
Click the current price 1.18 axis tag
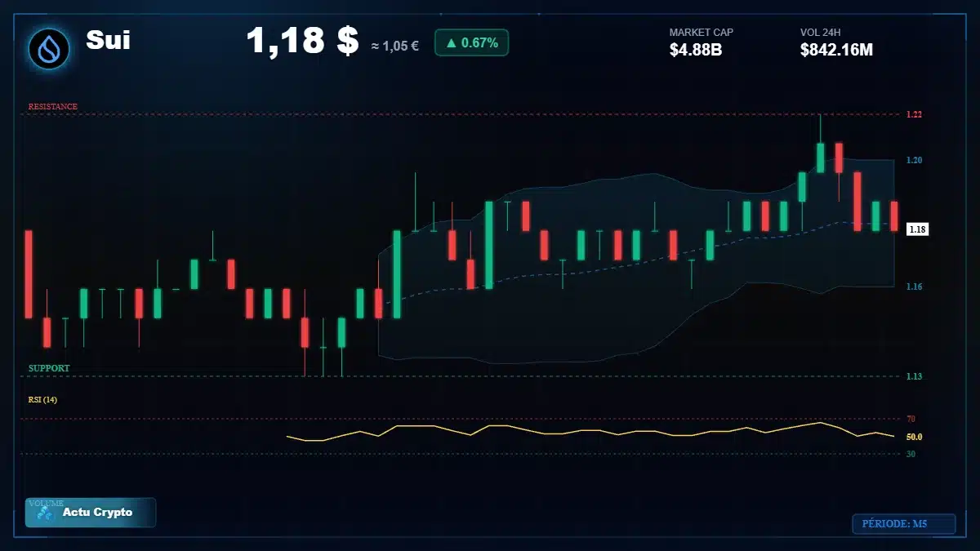917,229
